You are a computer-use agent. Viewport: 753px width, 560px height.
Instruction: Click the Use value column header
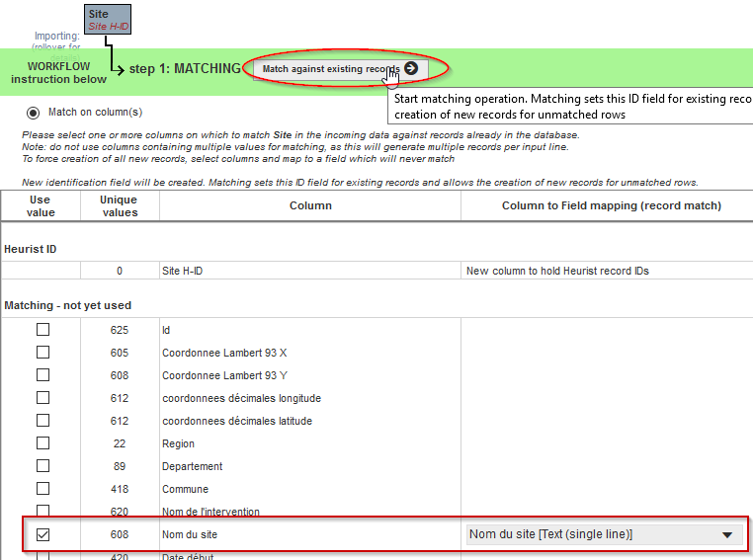41,205
